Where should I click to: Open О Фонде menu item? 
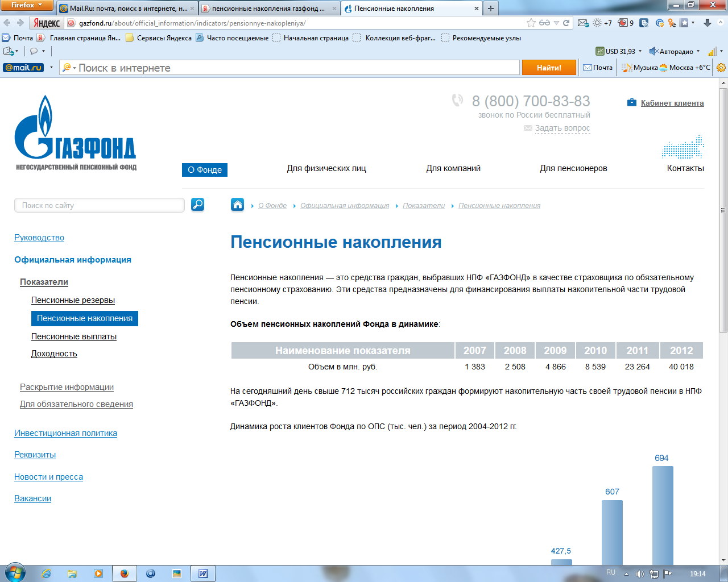click(x=205, y=169)
